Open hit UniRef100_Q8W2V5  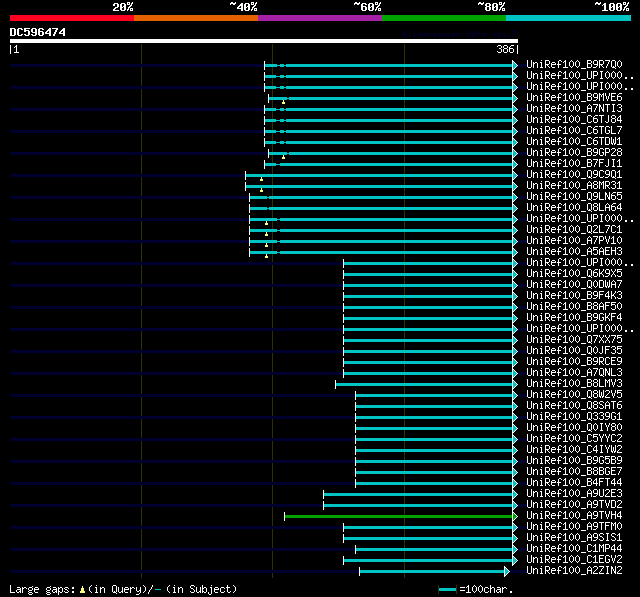(574, 395)
